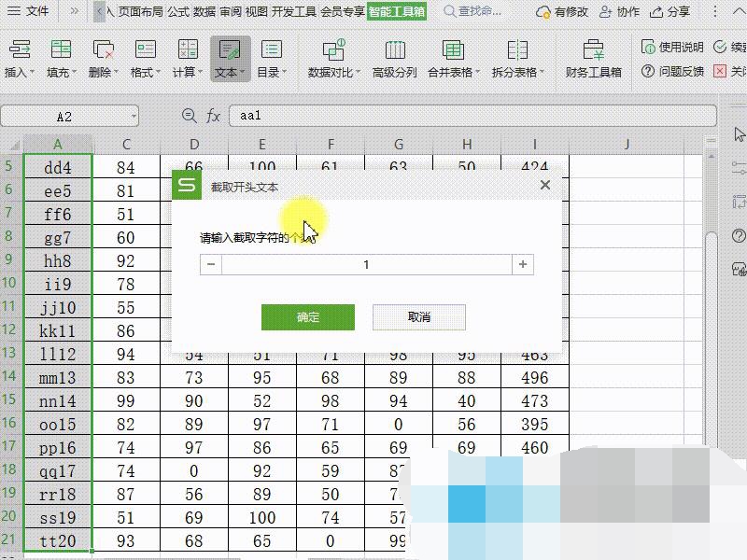
Task: Confirm dialog with the 确定 button
Action: (x=307, y=317)
